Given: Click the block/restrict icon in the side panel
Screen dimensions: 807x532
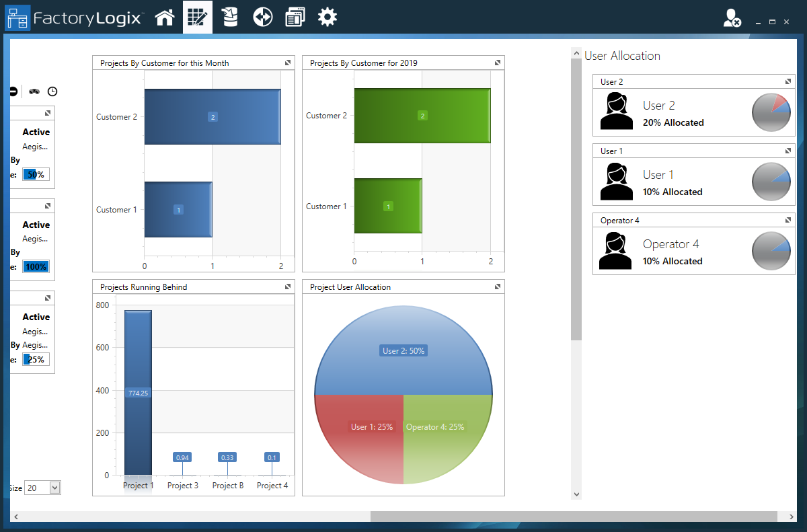Looking at the screenshot, I should click(13, 91).
